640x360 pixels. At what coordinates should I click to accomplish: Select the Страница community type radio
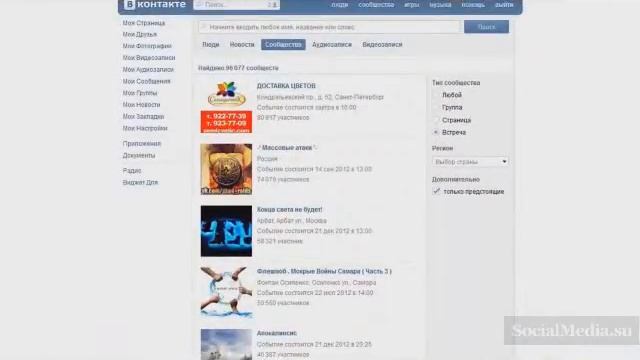click(x=436, y=120)
